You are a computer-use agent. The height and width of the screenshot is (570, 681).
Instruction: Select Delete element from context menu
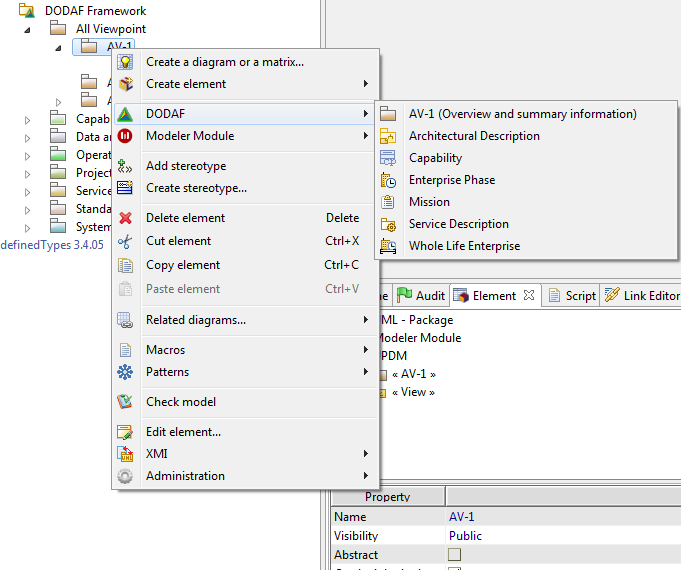[x=245, y=218]
